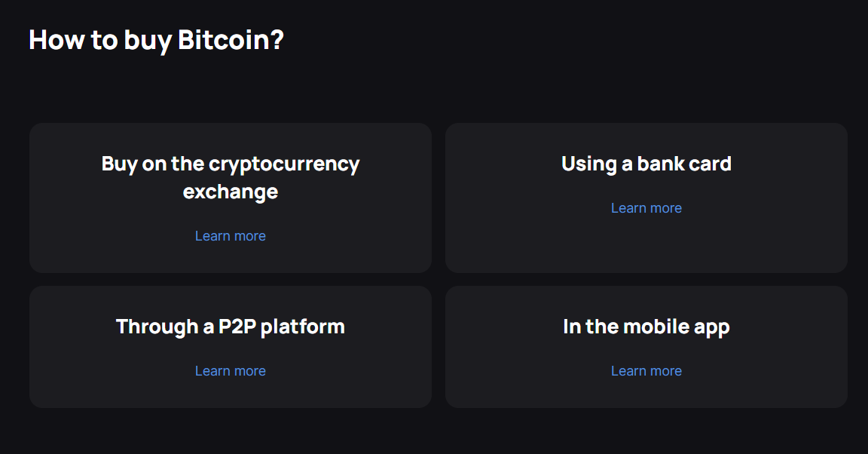Click the word 'Through' in the P2P card title

(157, 327)
